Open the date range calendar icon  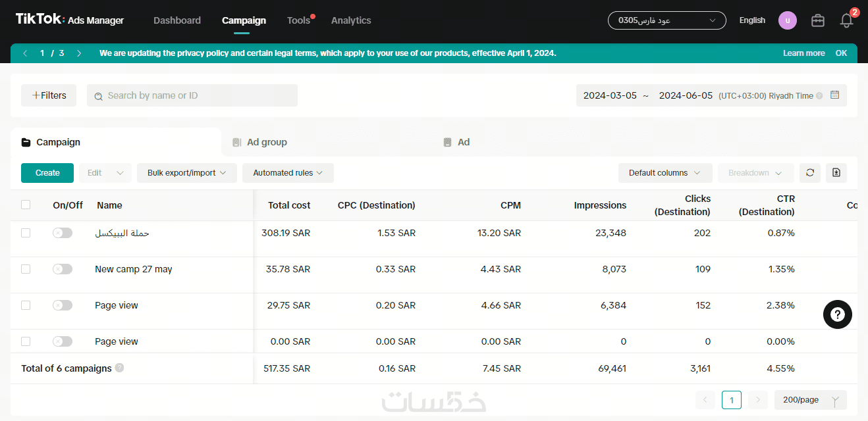coord(835,95)
